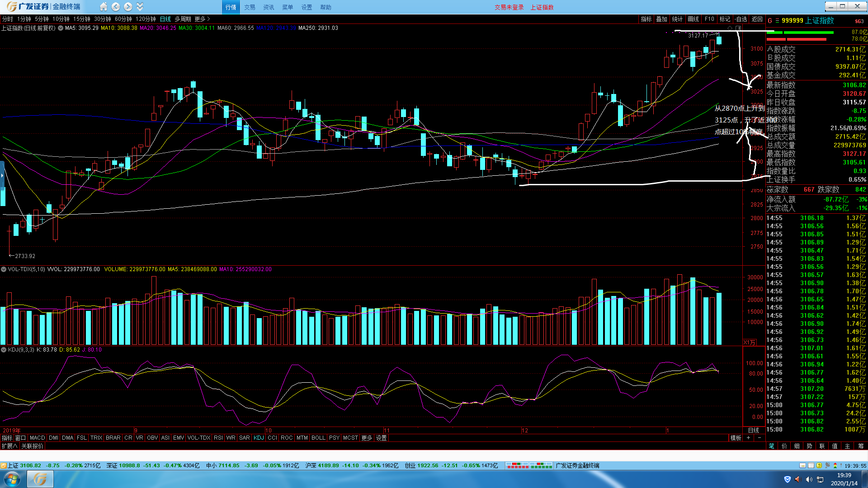Go back using the left arrow icon
868x488 pixels.
pos(116,7)
